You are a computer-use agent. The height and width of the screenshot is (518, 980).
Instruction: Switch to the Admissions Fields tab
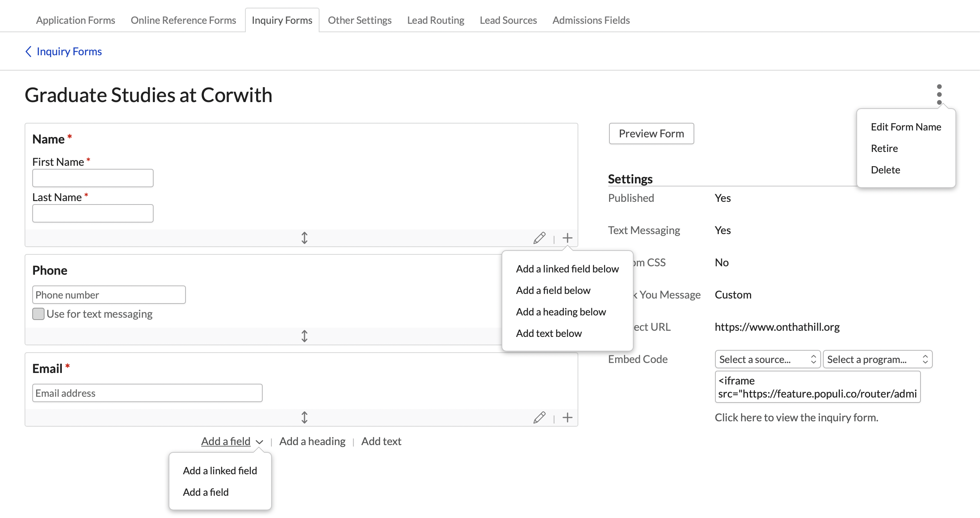(x=591, y=20)
